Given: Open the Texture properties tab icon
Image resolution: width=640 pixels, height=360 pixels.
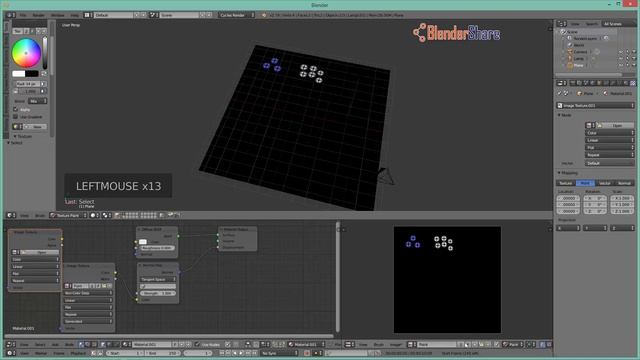Looking at the screenshot, I should click(633, 83).
